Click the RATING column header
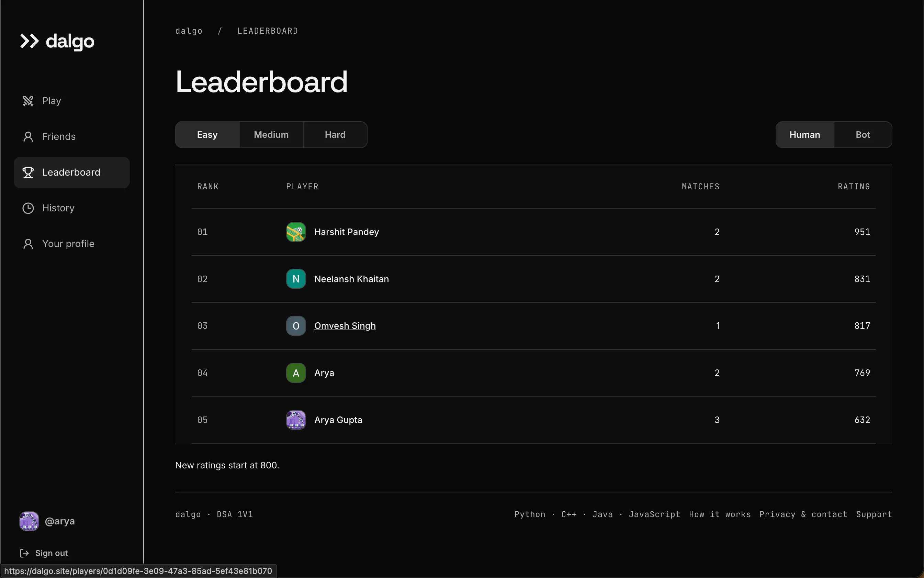924x578 pixels. point(854,187)
